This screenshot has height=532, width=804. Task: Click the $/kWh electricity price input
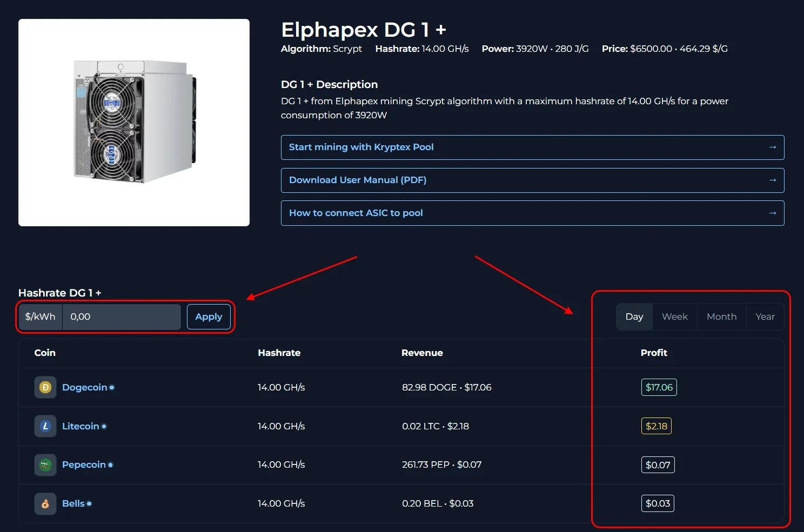point(122,316)
